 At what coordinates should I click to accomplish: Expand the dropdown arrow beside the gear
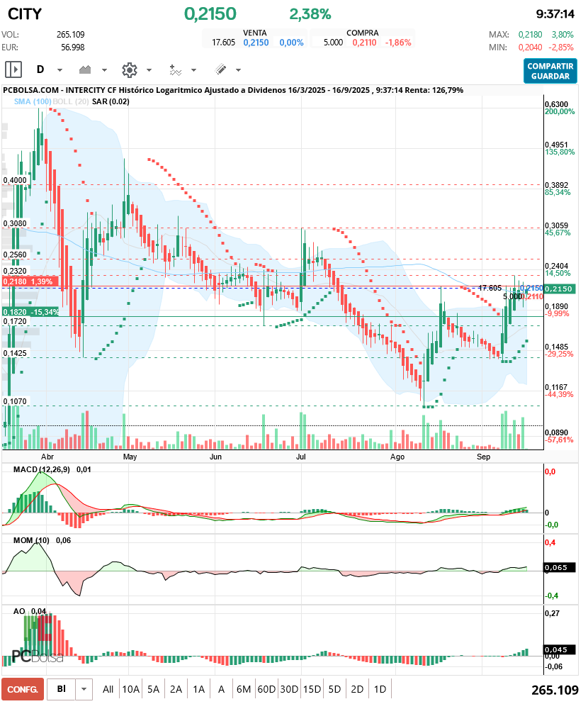pos(149,70)
